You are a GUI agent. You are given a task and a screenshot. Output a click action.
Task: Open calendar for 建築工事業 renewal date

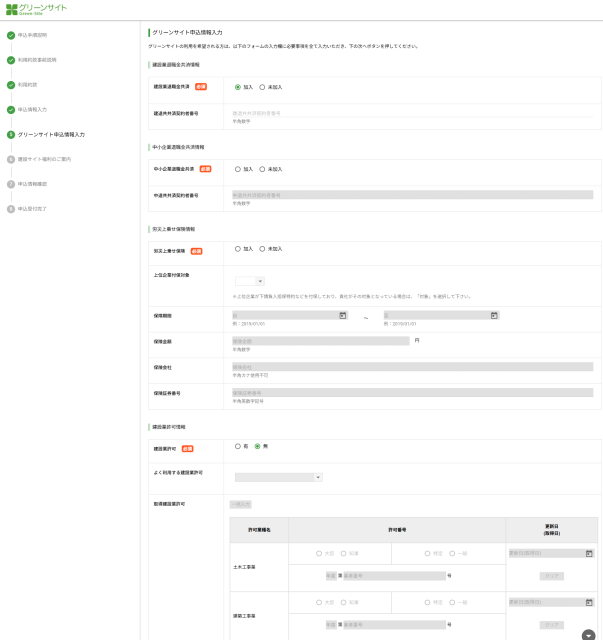pos(589,601)
